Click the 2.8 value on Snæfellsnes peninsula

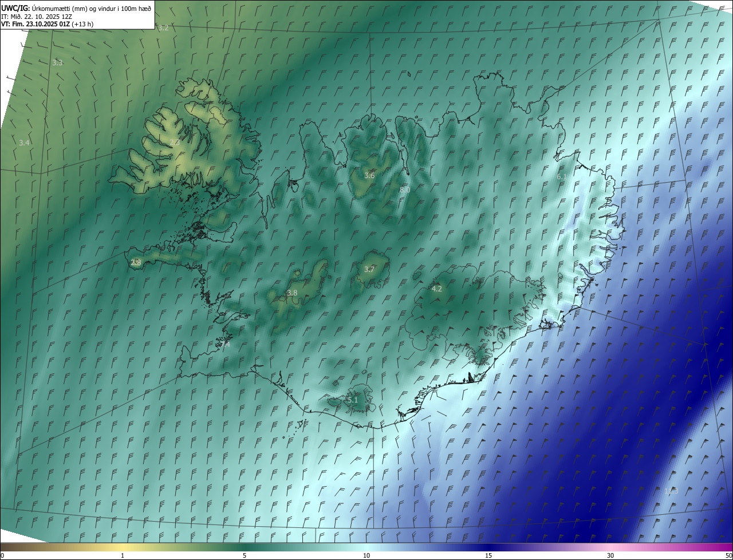136,262
